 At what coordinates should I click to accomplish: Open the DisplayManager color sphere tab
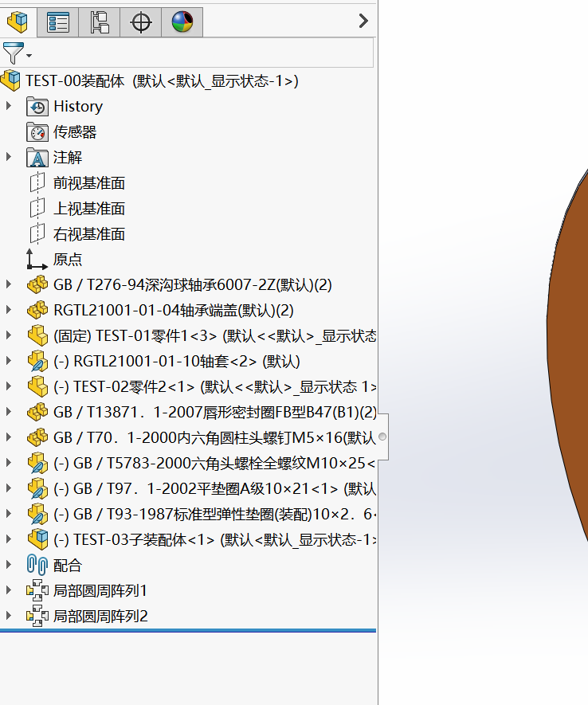pos(182,22)
